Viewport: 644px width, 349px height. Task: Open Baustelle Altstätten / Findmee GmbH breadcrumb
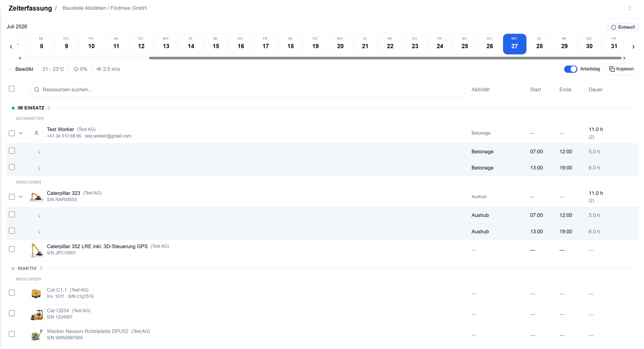(x=104, y=8)
